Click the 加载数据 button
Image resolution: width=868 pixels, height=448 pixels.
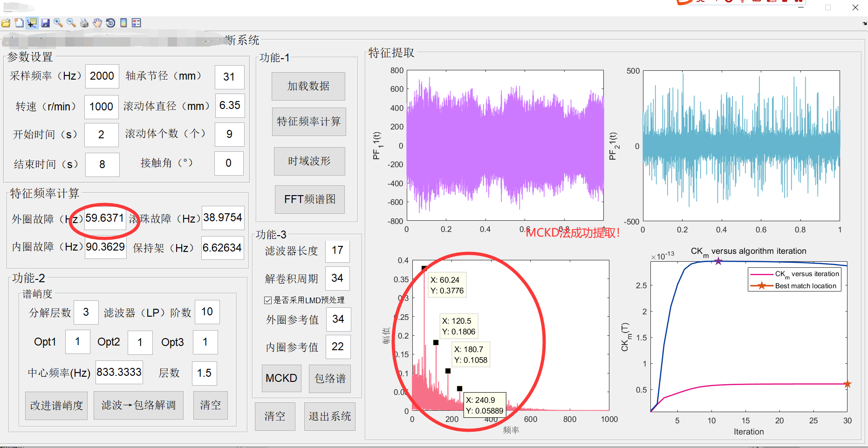coord(308,86)
